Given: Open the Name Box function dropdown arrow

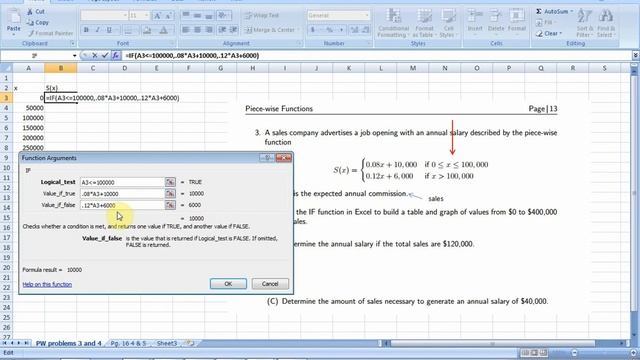Looking at the screenshot, I should tap(74, 56).
